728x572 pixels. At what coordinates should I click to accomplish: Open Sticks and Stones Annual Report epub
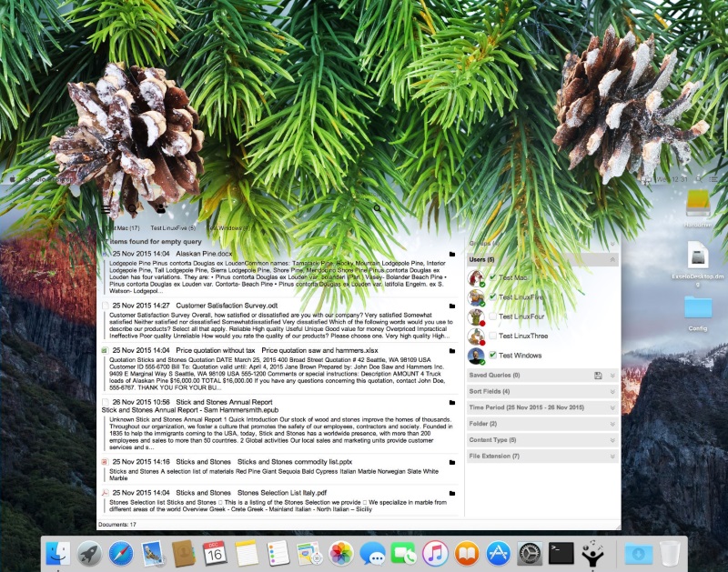pos(190,410)
